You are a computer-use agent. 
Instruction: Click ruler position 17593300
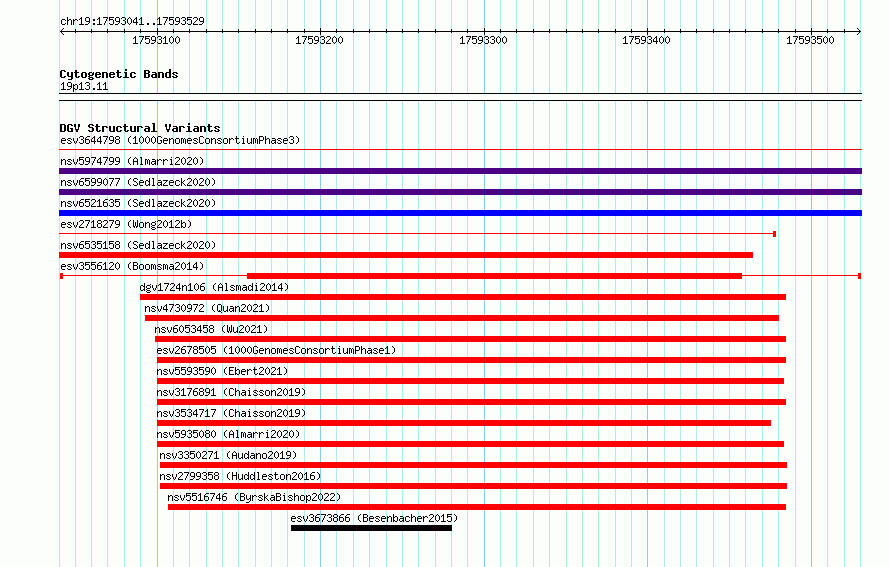coord(483,40)
